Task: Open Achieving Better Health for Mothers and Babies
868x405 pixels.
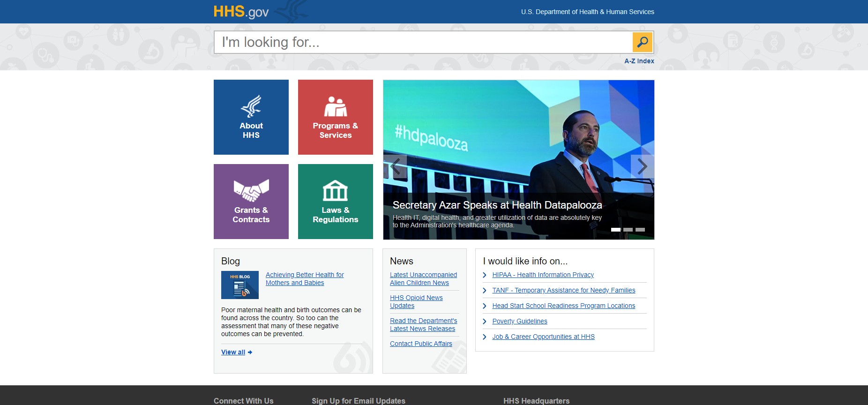Action: (305, 279)
